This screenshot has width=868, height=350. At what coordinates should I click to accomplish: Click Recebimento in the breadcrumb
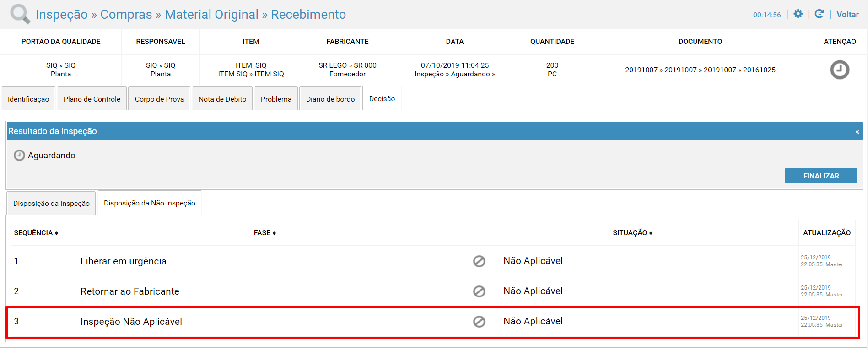click(308, 14)
